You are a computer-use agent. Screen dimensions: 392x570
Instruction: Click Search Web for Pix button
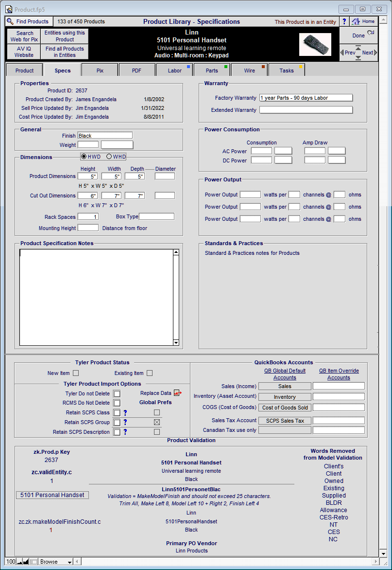point(24,36)
